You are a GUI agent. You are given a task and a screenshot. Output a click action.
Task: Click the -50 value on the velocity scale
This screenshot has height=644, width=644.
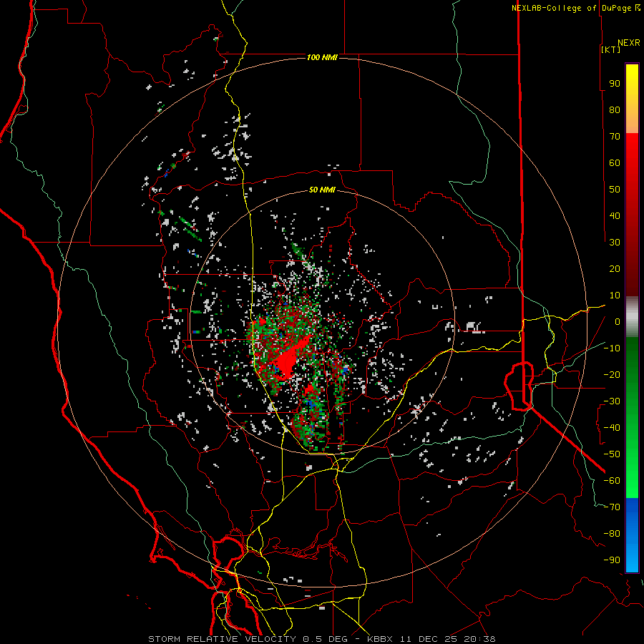point(612,454)
